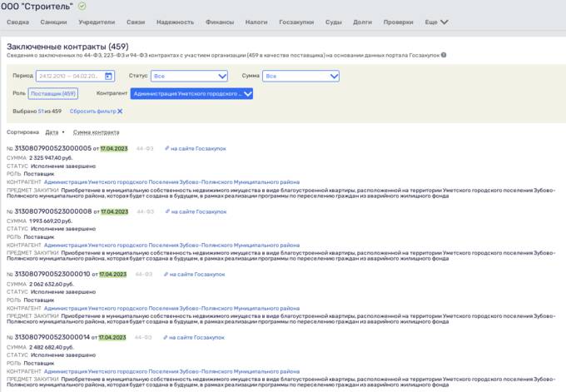Sort contracts by Сумма контракта
The height and width of the screenshot is (392, 566).
(x=96, y=132)
